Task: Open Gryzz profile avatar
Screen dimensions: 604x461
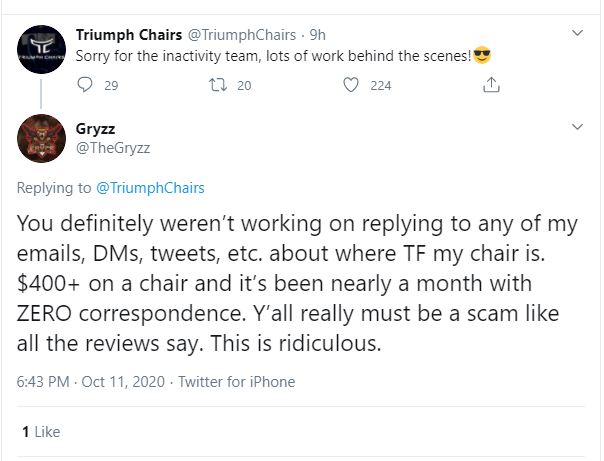Action: pyautogui.click(x=41, y=138)
